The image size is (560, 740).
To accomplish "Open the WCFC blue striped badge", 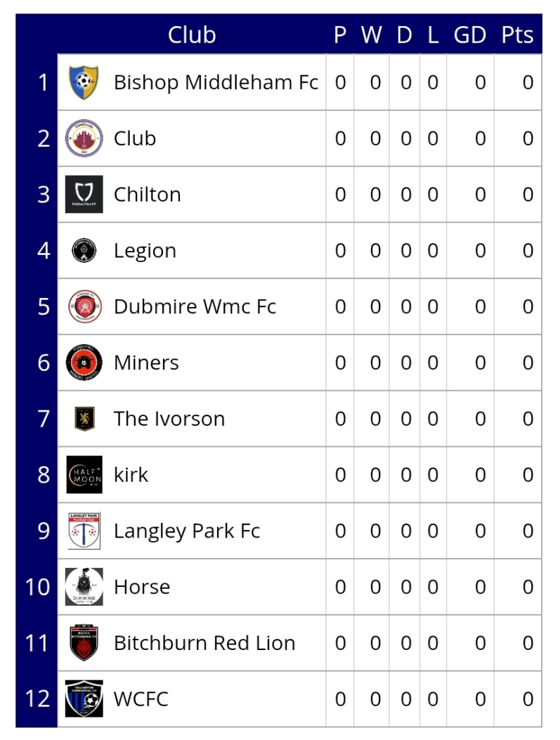I will click(84, 699).
